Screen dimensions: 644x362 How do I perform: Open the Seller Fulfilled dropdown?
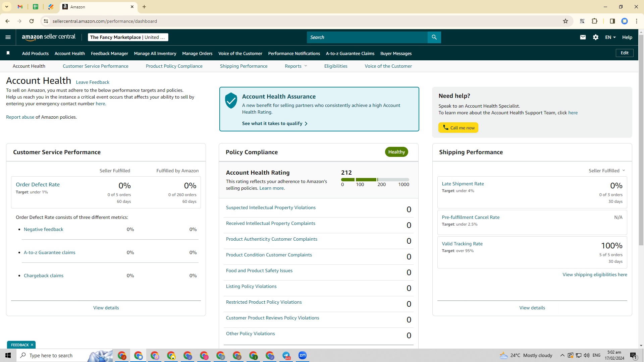tap(607, 171)
